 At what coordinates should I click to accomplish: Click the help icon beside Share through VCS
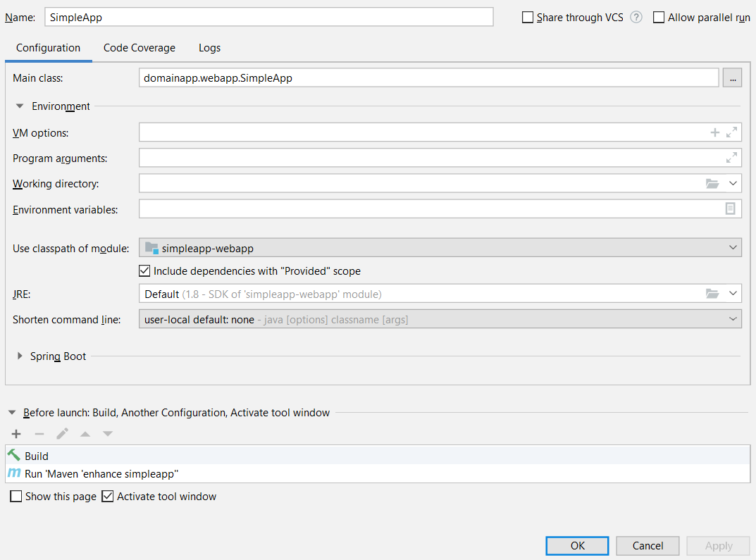[x=636, y=18]
